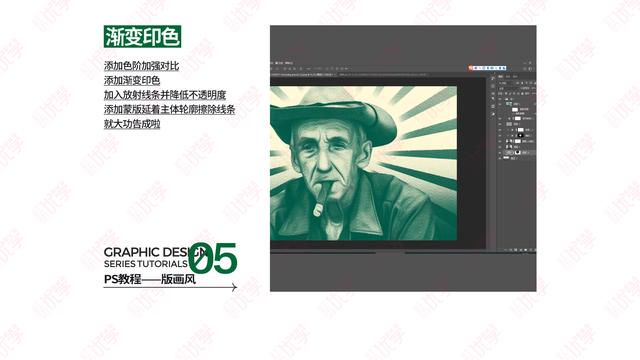Click the second icon in collapsed panel dock
This screenshot has height=360, width=640.
493,86
